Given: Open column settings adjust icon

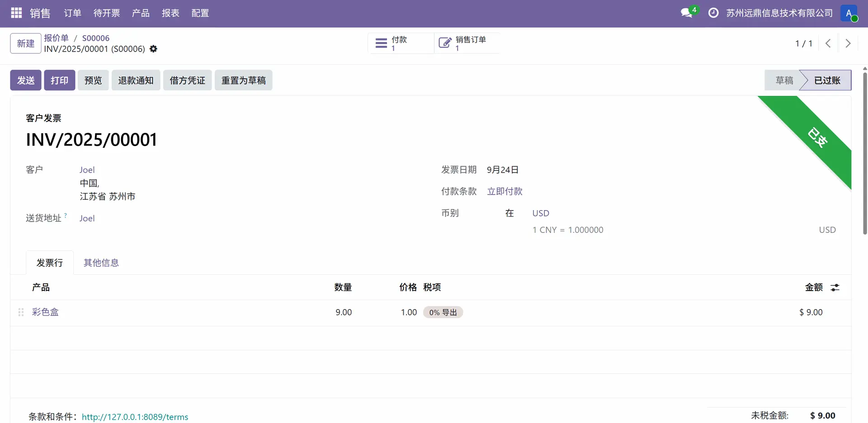Looking at the screenshot, I should pyautogui.click(x=835, y=287).
